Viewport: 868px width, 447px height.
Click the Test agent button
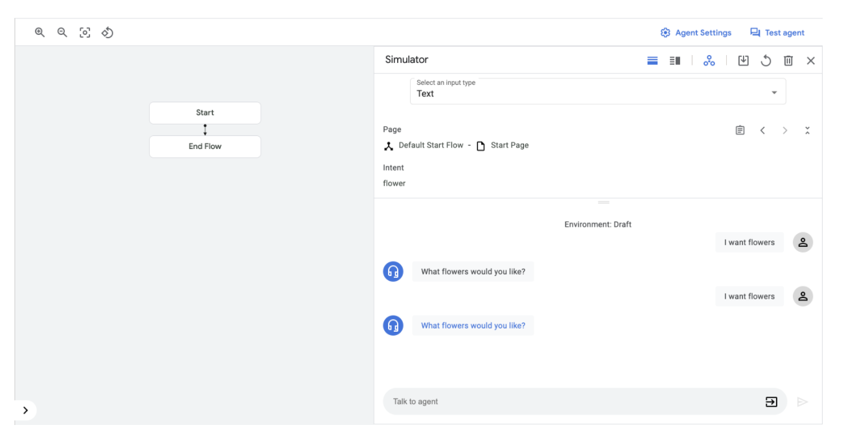click(x=777, y=32)
